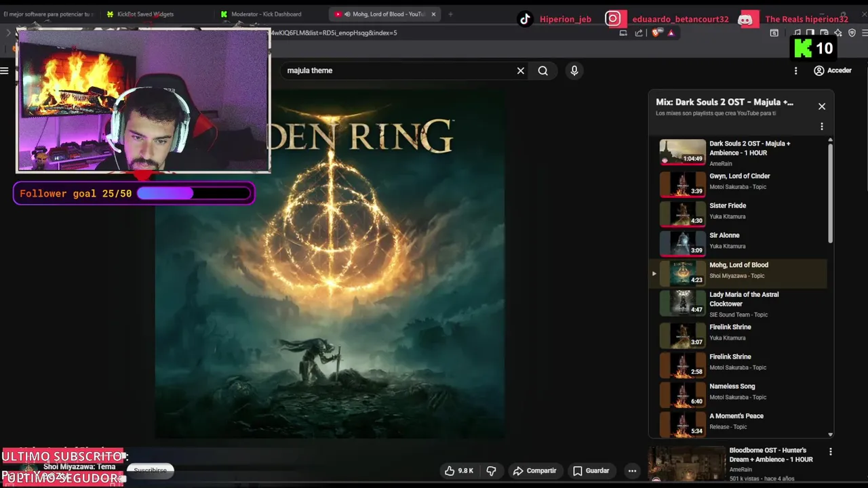868x488 pixels.
Task: Click the install app icon in address bar
Action: (x=623, y=33)
